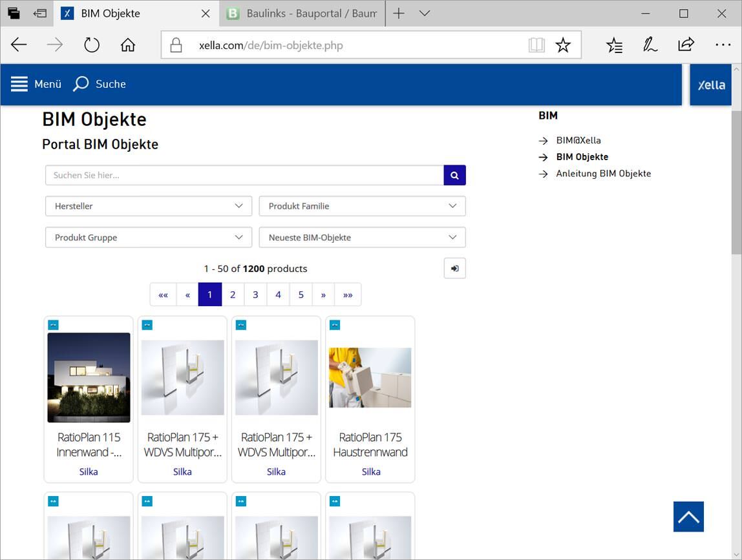Image resolution: width=742 pixels, height=560 pixels.
Task: Switch to Baulinks Bauportal tab
Action: (302, 14)
